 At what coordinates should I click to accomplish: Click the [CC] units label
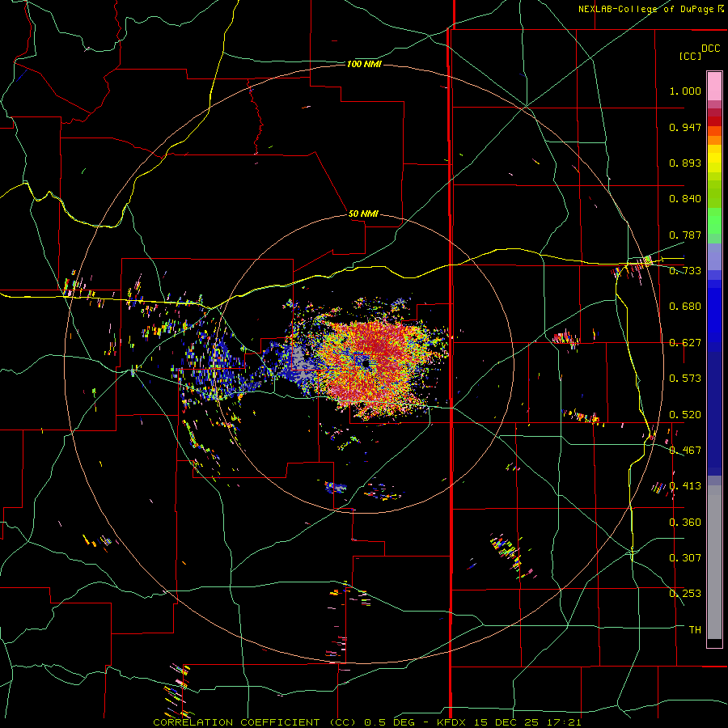pos(690,56)
